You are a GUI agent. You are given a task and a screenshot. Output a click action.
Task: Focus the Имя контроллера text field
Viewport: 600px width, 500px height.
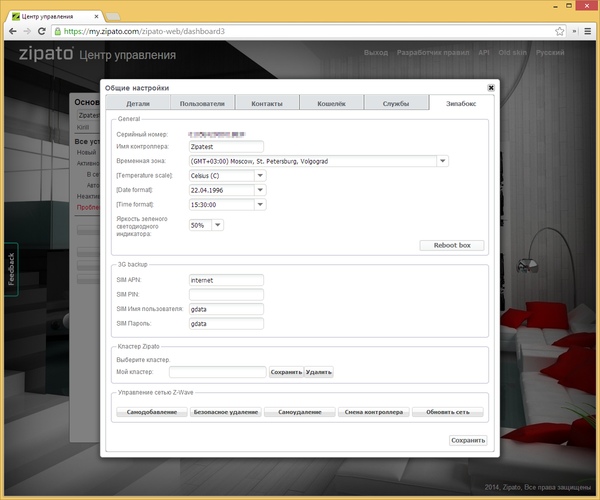225,146
